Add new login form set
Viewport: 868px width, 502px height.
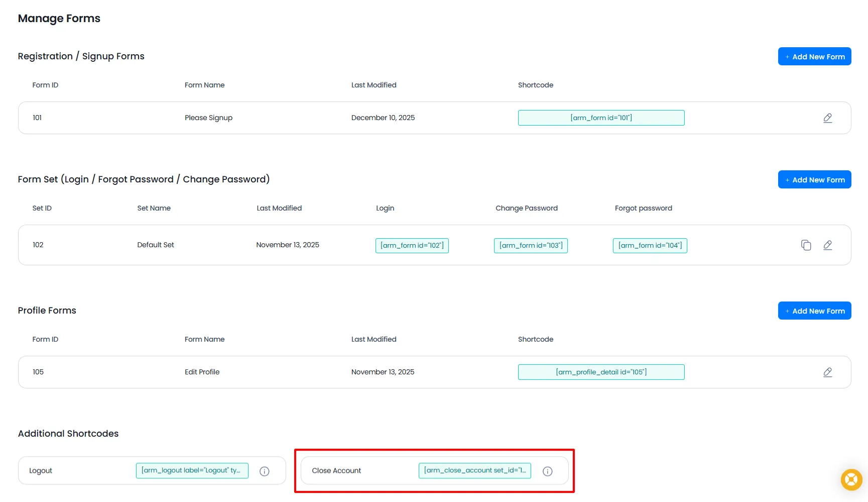pyautogui.click(x=814, y=180)
